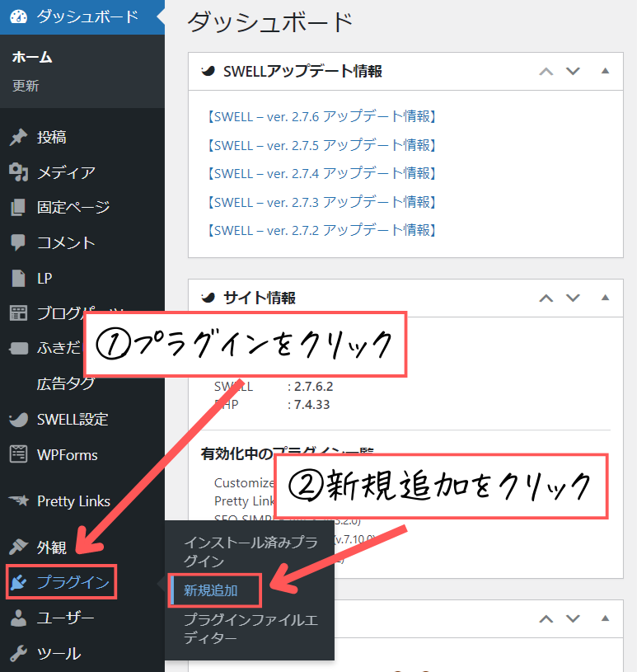
Task: Click the pushpin icon next to 投稿
Action: point(18,137)
